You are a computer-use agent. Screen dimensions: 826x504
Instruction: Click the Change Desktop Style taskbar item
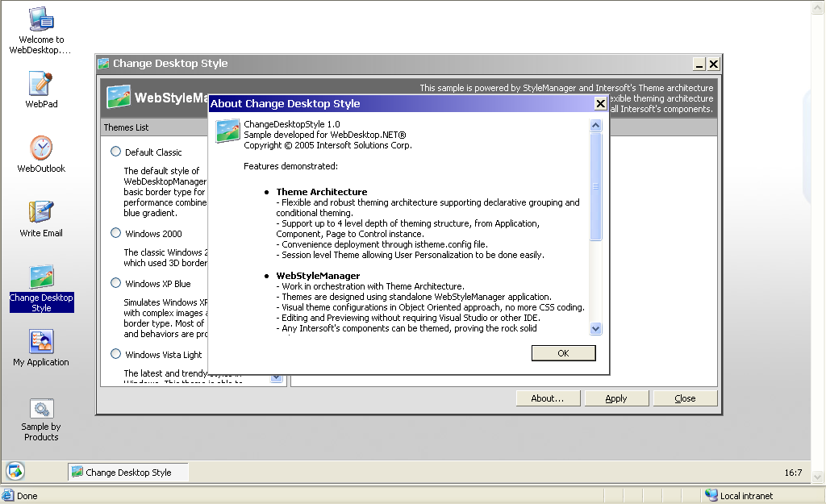(x=127, y=473)
